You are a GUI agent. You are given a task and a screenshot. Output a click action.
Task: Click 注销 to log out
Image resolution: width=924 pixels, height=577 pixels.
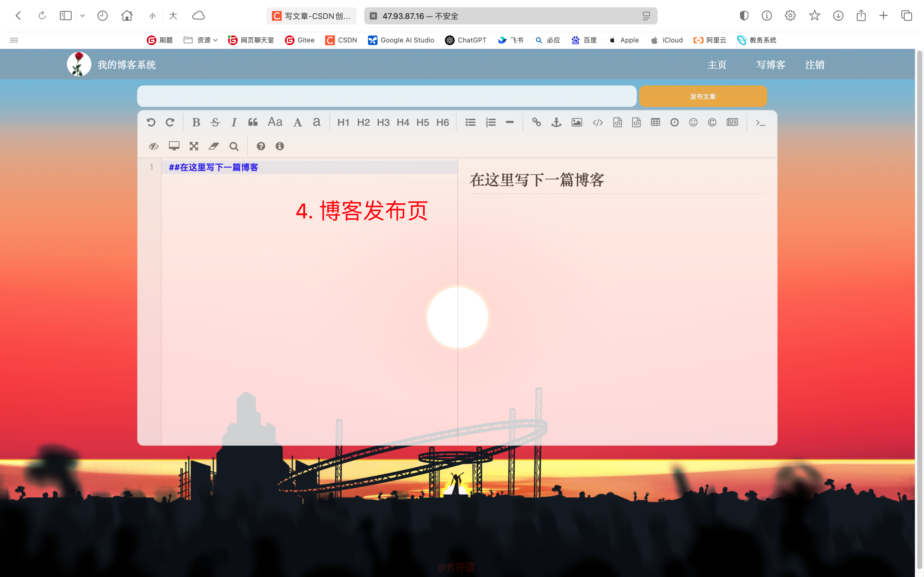pyautogui.click(x=814, y=65)
